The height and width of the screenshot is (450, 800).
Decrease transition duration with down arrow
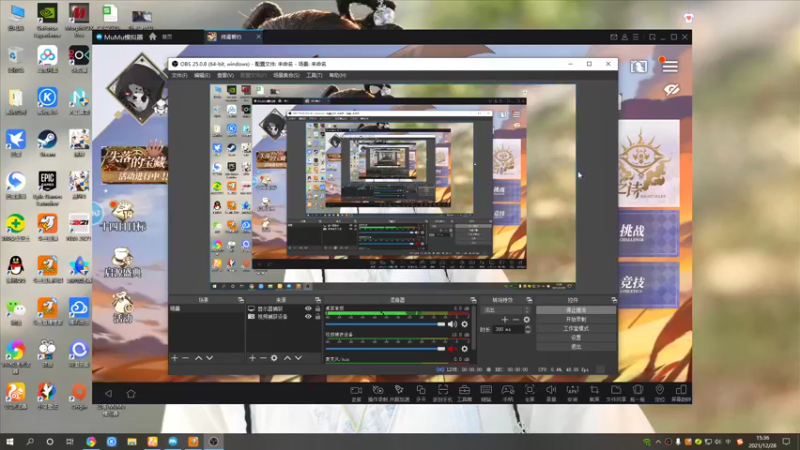tap(528, 332)
